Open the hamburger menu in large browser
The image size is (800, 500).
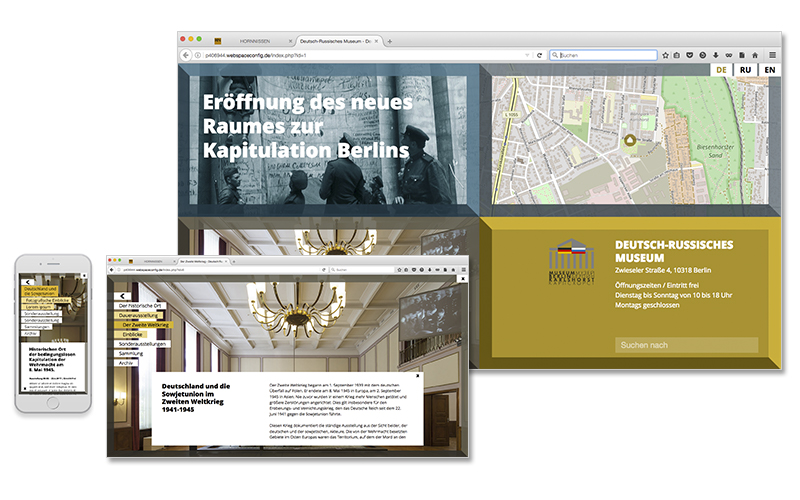tap(772, 55)
